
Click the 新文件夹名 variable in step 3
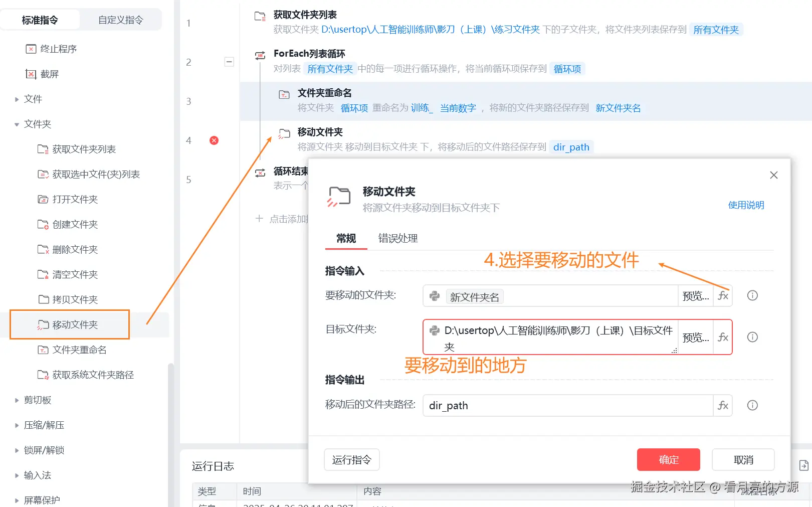point(618,108)
